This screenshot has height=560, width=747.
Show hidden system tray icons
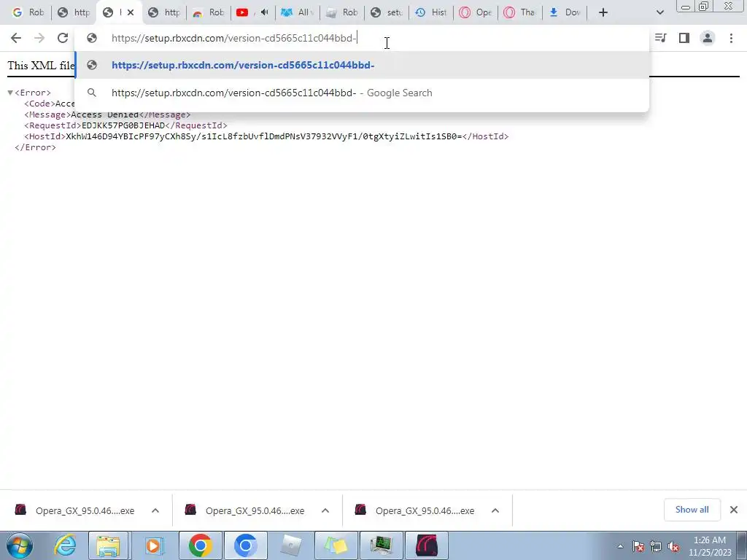(620, 546)
